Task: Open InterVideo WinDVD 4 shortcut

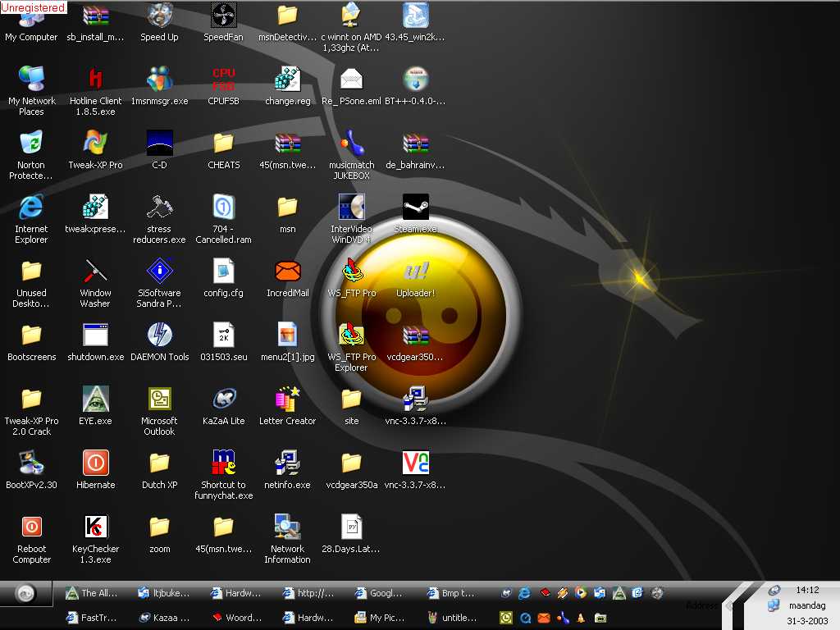Action: 351,208
